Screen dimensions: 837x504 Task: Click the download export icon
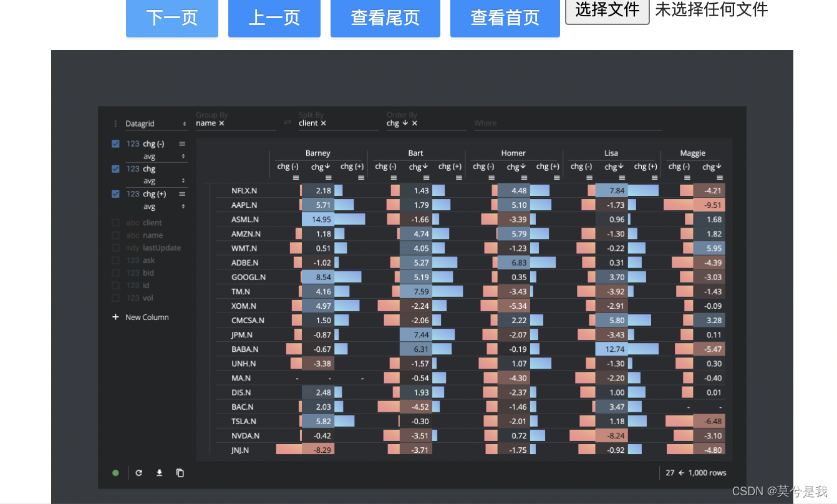pos(159,473)
